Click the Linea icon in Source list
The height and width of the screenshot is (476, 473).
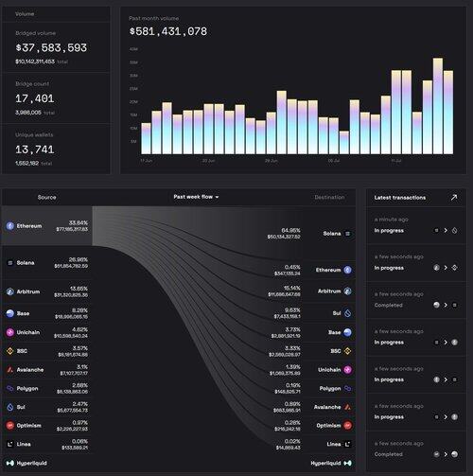click(10, 444)
